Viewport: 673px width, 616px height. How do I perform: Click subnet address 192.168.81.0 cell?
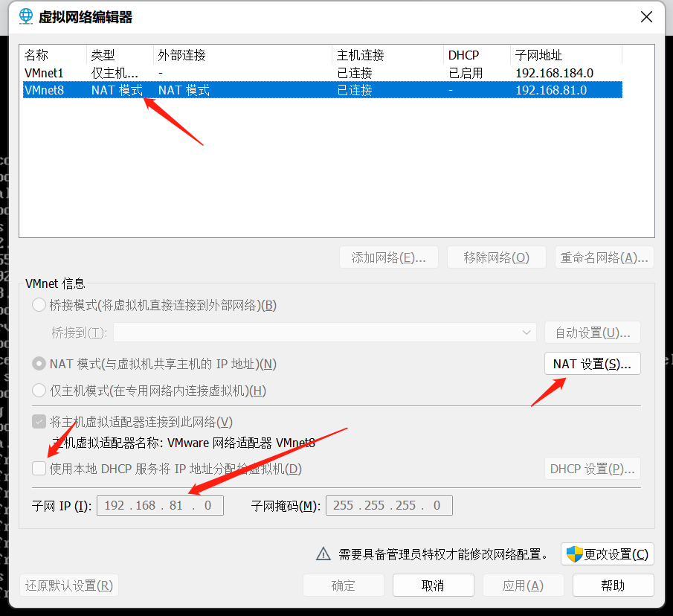(x=551, y=90)
